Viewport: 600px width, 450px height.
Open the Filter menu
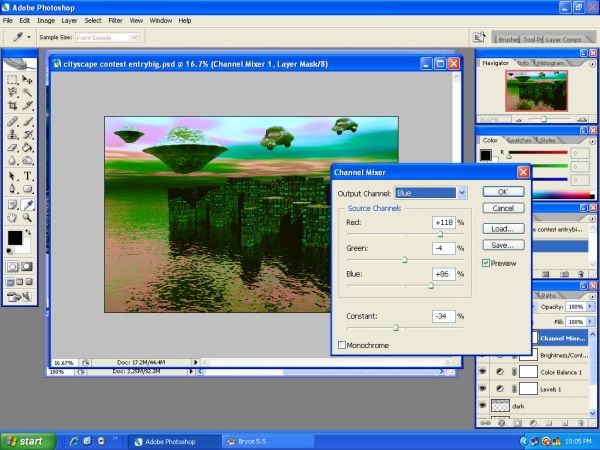click(x=115, y=21)
